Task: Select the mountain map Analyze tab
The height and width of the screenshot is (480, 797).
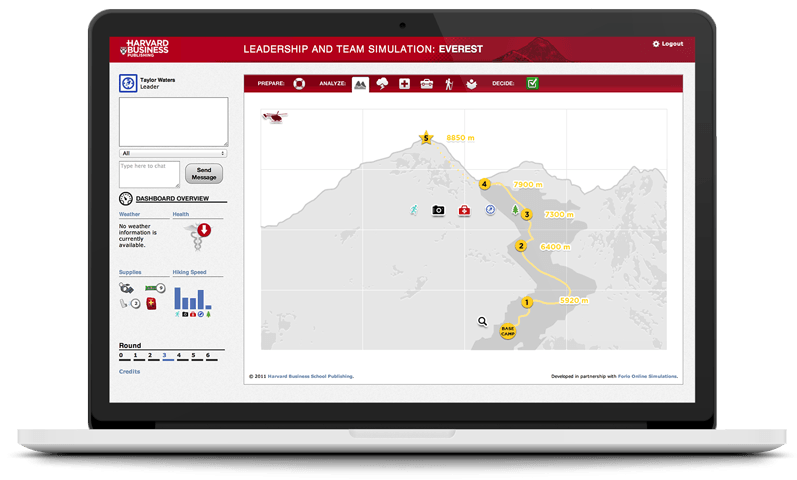Action: coord(360,84)
